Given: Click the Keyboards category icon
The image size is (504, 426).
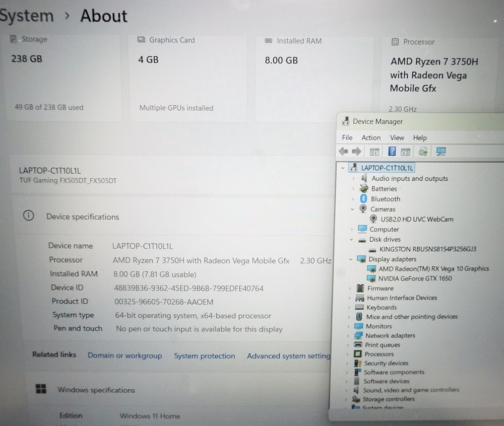Looking at the screenshot, I should [359, 307].
